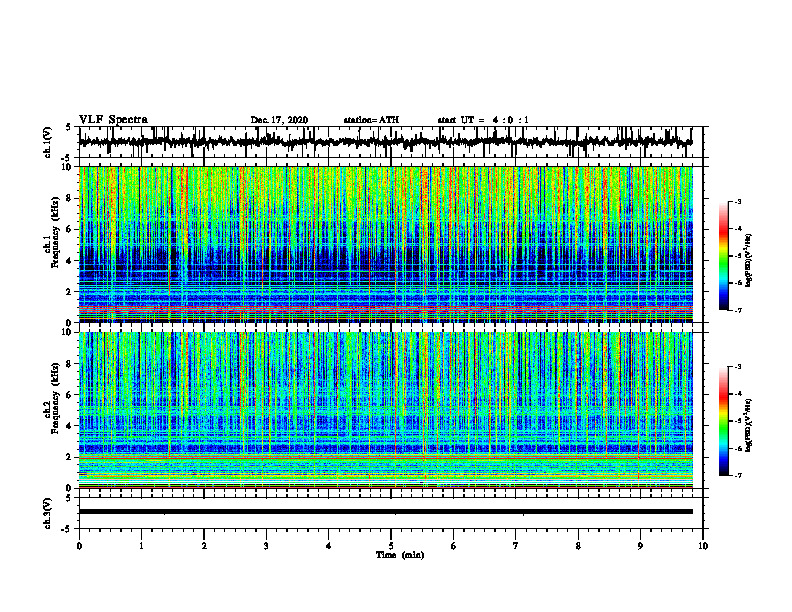Click the 'start UT = 4 : 0 : 1' text
The image size is (792, 612).
[483, 120]
